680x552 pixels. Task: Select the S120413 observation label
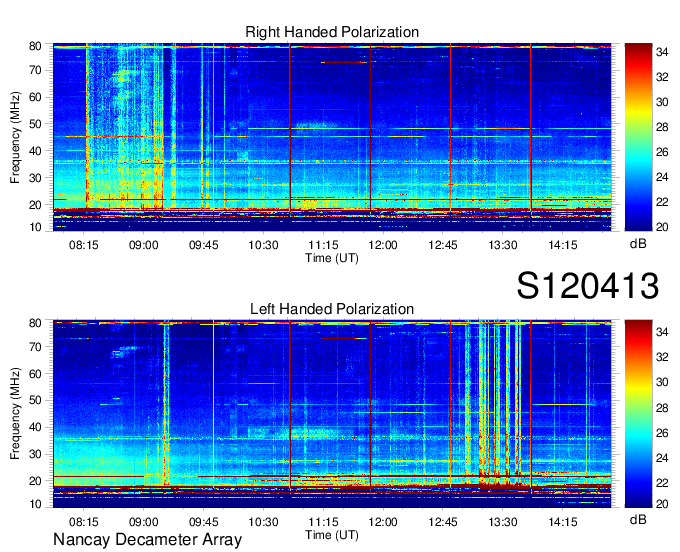(x=588, y=286)
